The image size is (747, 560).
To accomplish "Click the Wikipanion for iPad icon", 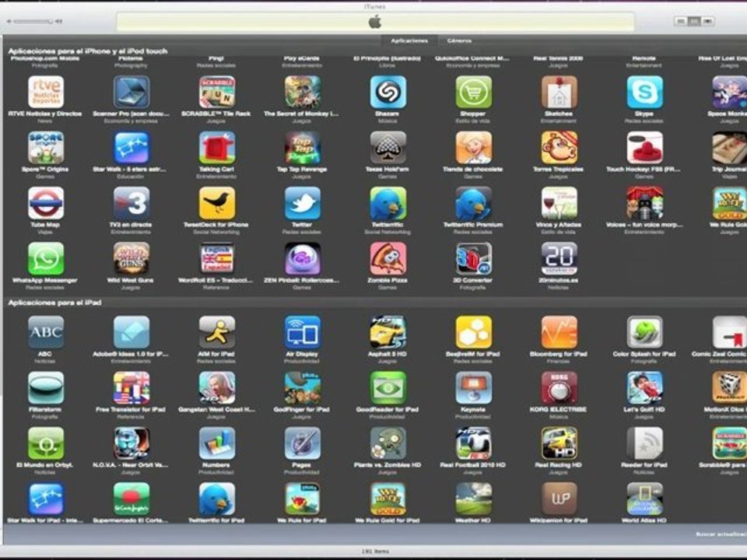I will click(x=559, y=499).
